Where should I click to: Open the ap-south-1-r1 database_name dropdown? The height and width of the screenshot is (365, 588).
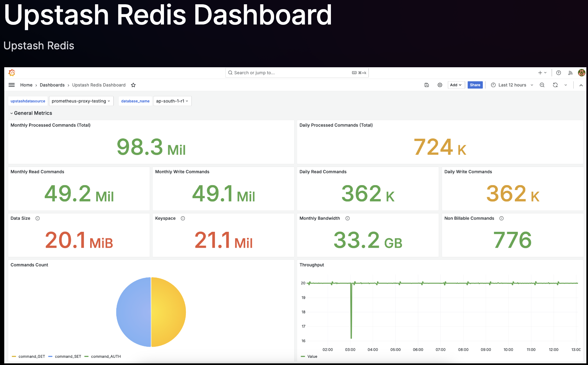click(172, 101)
